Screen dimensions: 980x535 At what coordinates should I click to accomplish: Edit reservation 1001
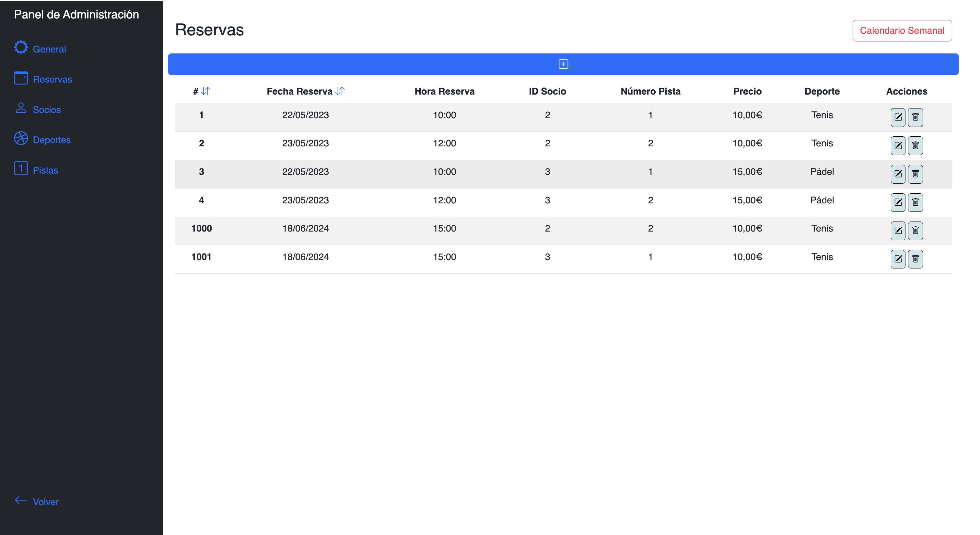pyautogui.click(x=898, y=259)
